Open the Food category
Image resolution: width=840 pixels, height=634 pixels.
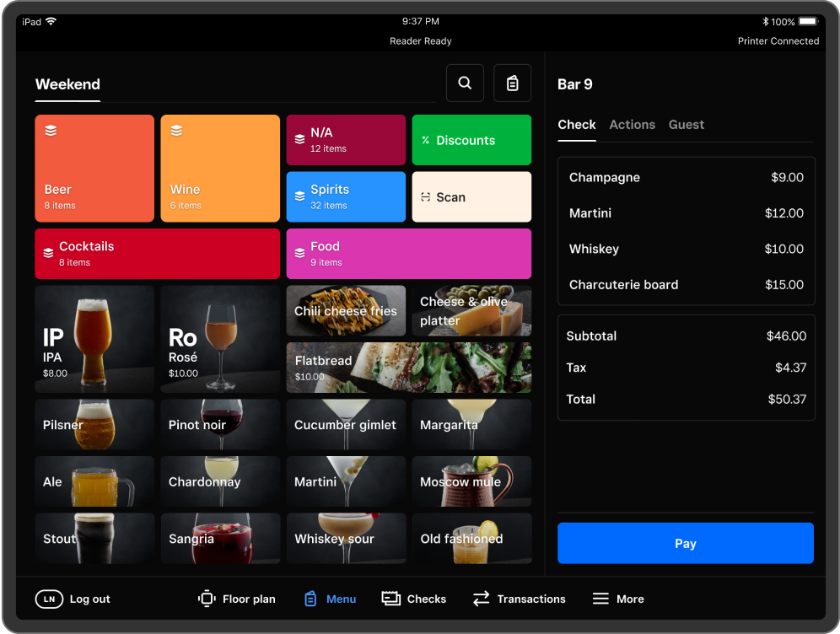(x=408, y=253)
